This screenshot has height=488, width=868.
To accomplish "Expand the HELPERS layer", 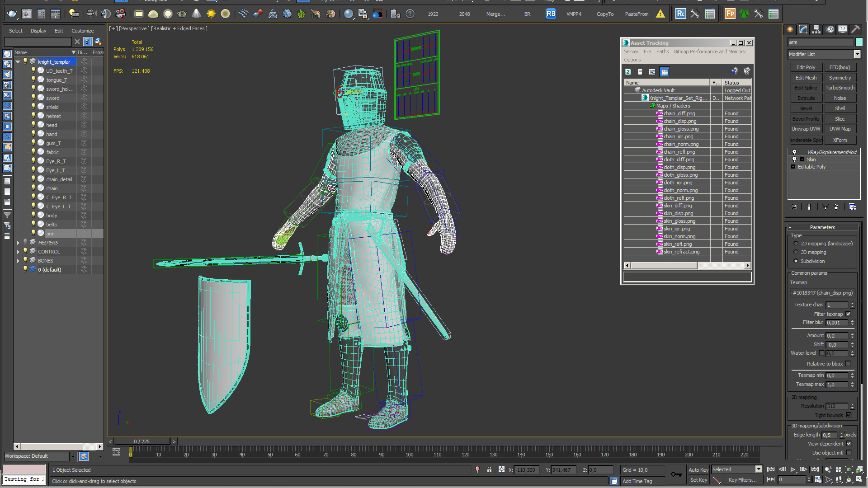I will click(18, 243).
